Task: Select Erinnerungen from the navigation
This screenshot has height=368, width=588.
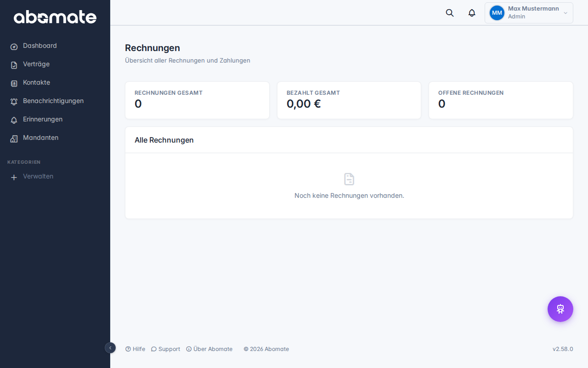Action: pyautogui.click(x=43, y=119)
